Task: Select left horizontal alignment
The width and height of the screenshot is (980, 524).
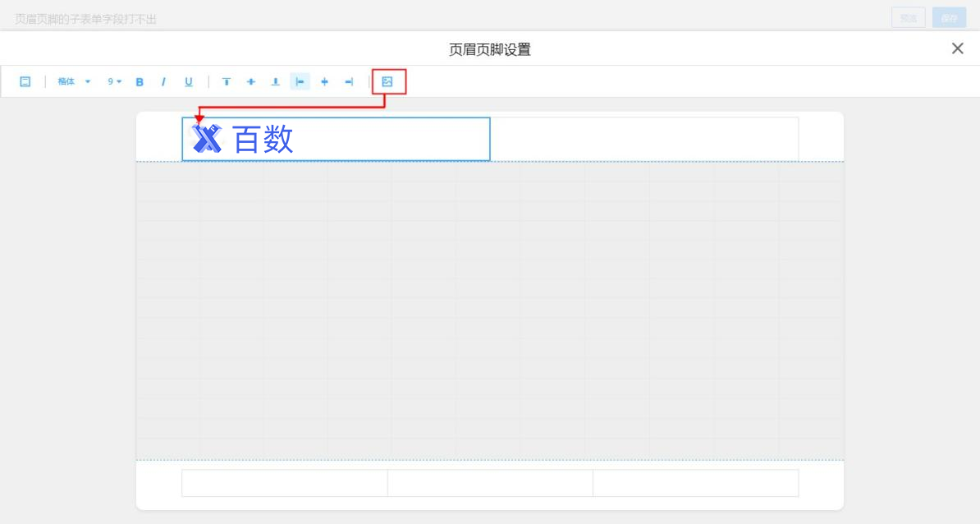Action: [x=300, y=81]
